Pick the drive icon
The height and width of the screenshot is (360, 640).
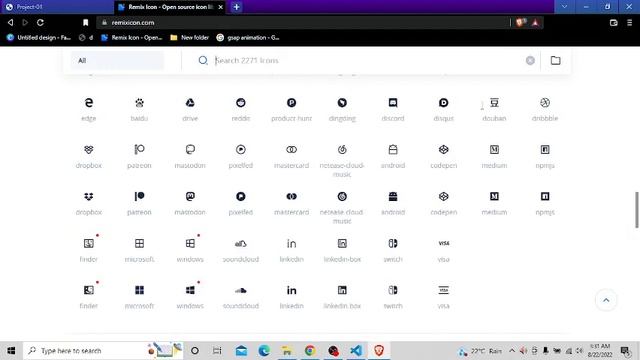190,103
